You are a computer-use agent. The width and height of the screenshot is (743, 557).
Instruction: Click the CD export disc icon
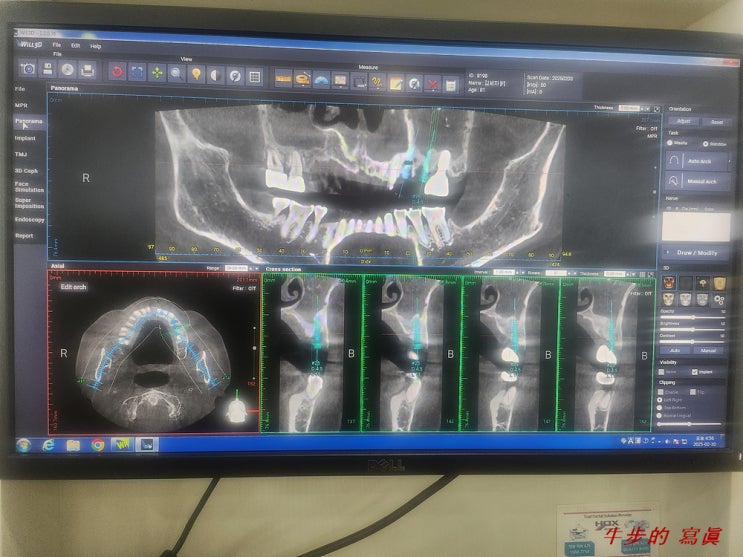(x=68, y=70)
